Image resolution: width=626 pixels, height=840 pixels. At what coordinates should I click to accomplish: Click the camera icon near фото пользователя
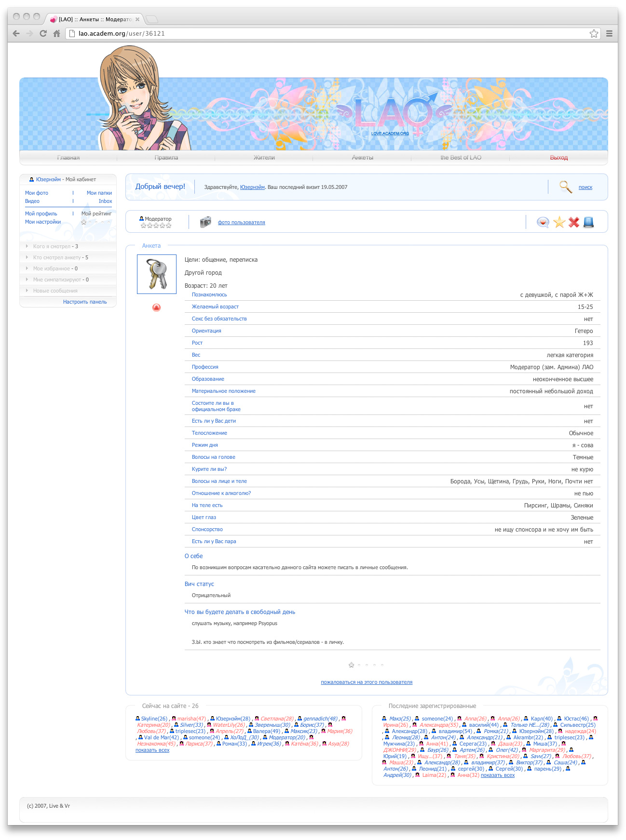205,222
